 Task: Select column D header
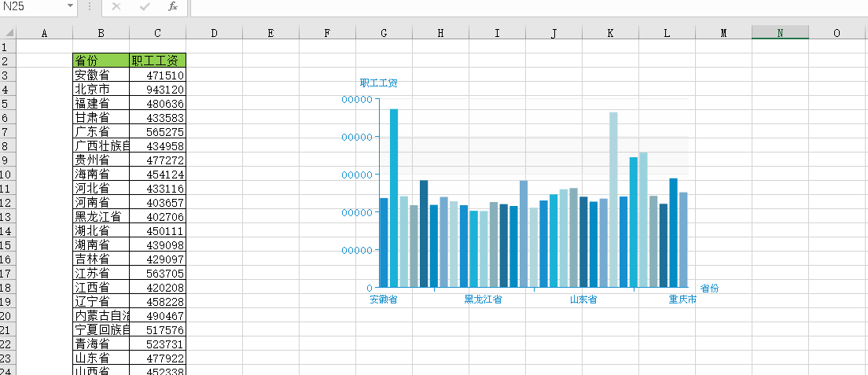(214, 33)
